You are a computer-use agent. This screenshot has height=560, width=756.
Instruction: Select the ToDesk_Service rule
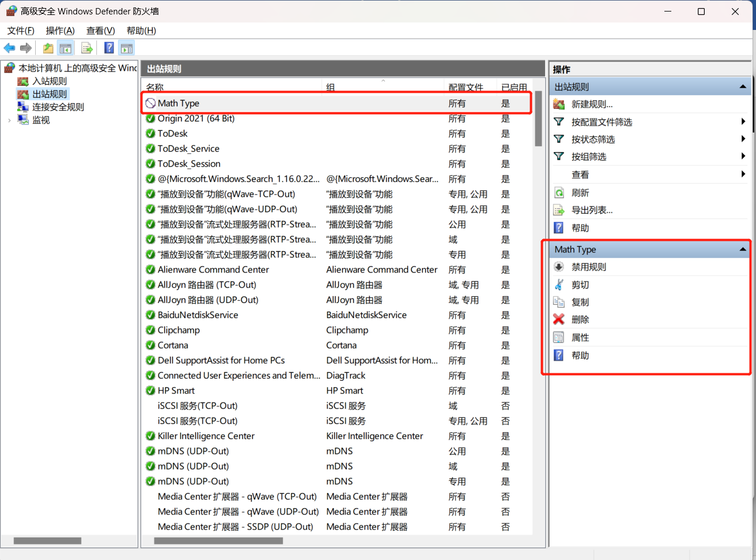pyautogui.click(x=188, y=149)
